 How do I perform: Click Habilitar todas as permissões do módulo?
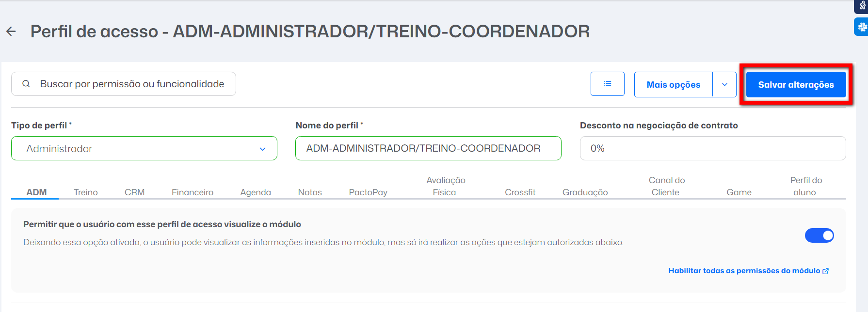point(744,271)
